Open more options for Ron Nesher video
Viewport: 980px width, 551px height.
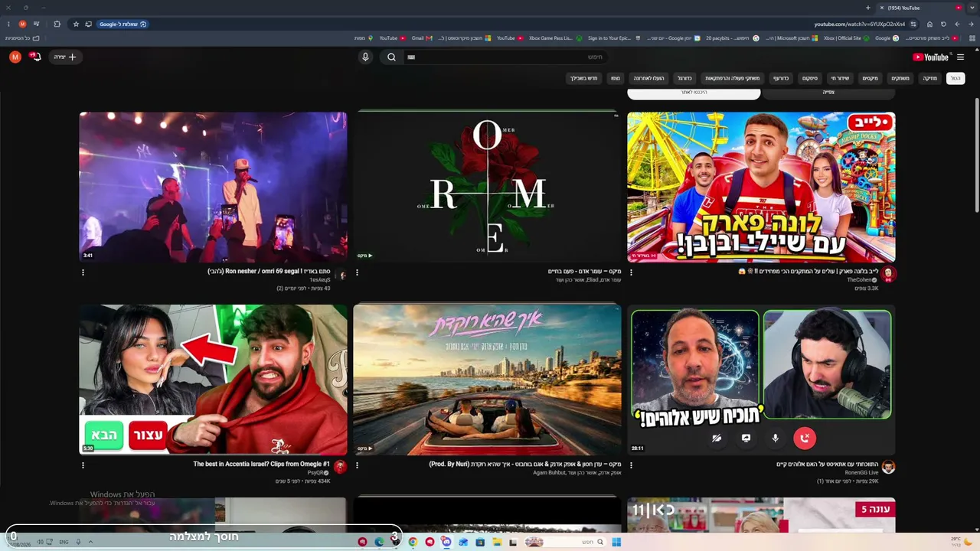point(83,272)
